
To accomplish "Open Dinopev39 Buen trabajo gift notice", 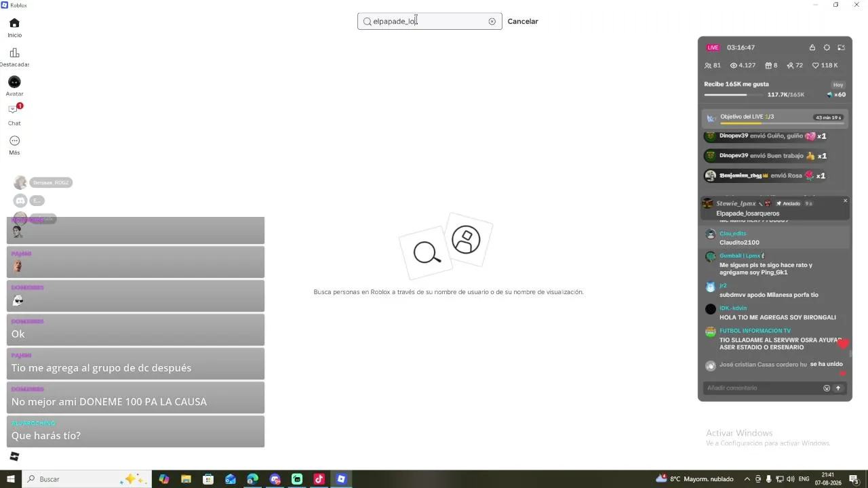I will click(765, 156).
